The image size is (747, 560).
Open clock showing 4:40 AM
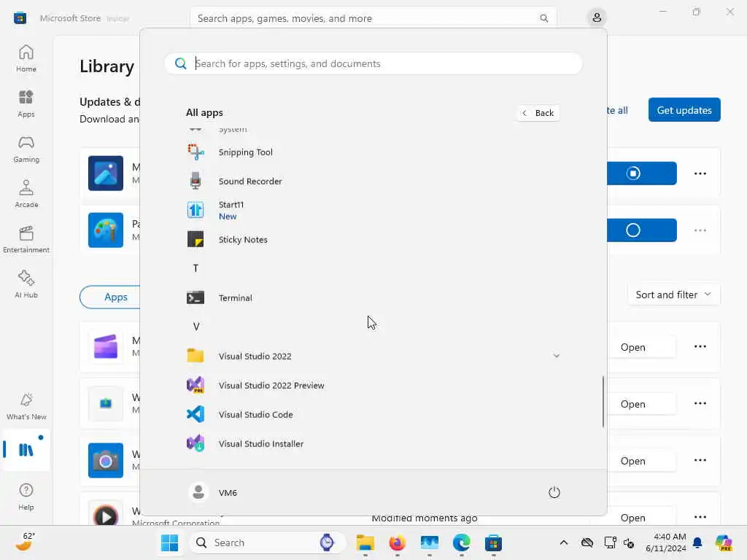[665, 542]
